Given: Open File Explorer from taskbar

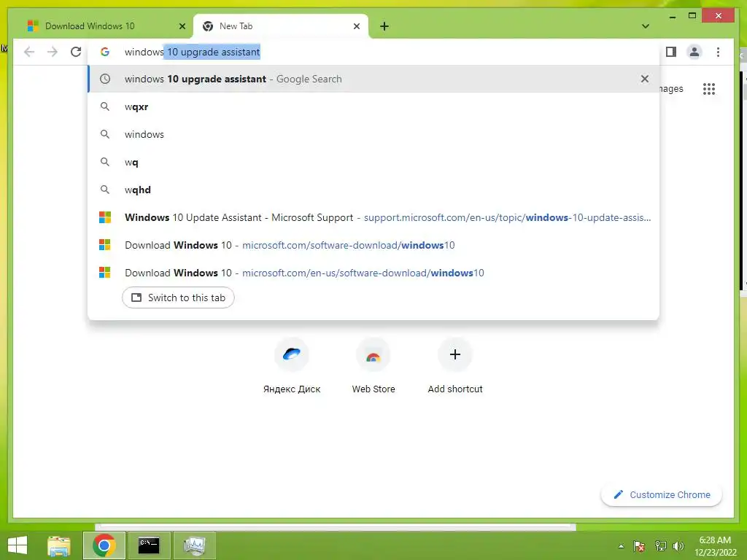Looking at the screenshot, I should (x=59, y=545).
